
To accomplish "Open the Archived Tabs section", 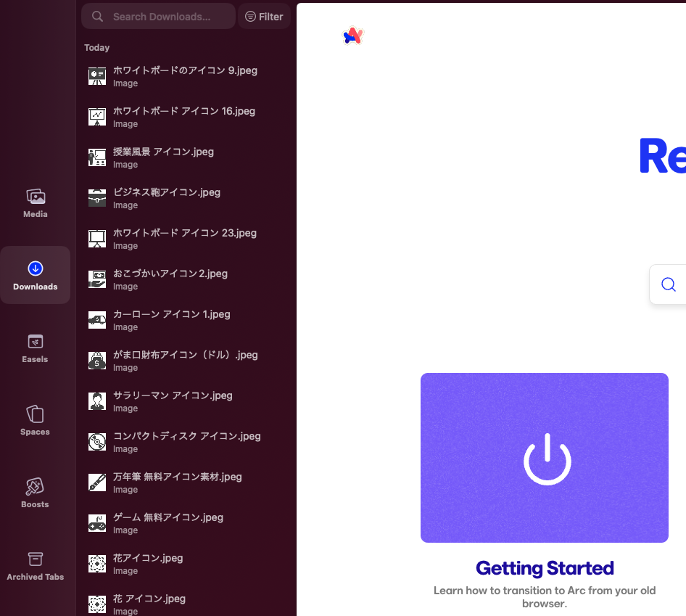I will coord(35,566).
